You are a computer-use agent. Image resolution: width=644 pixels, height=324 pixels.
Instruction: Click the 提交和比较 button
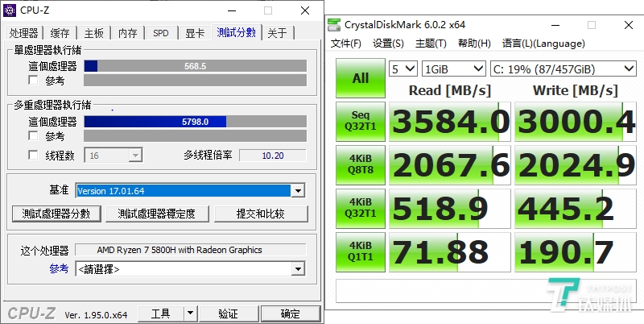point(261,214)
